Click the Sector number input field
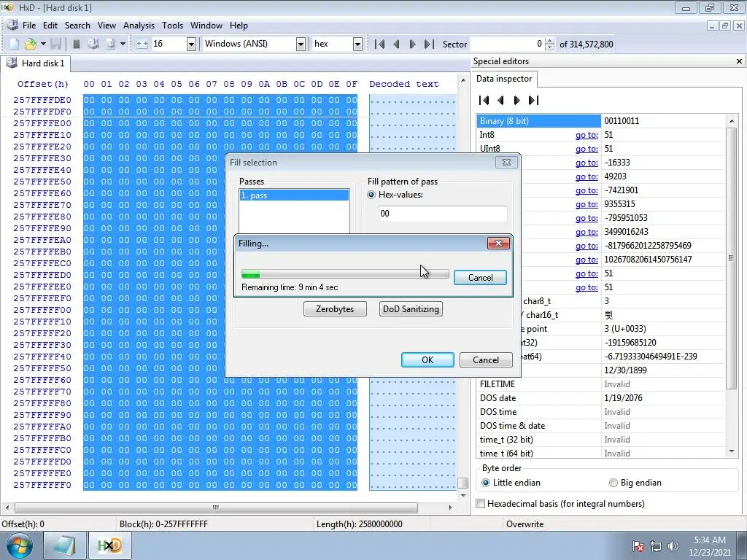Image resolution: width=747 pixels, height=560 pixels. point(507,44)
